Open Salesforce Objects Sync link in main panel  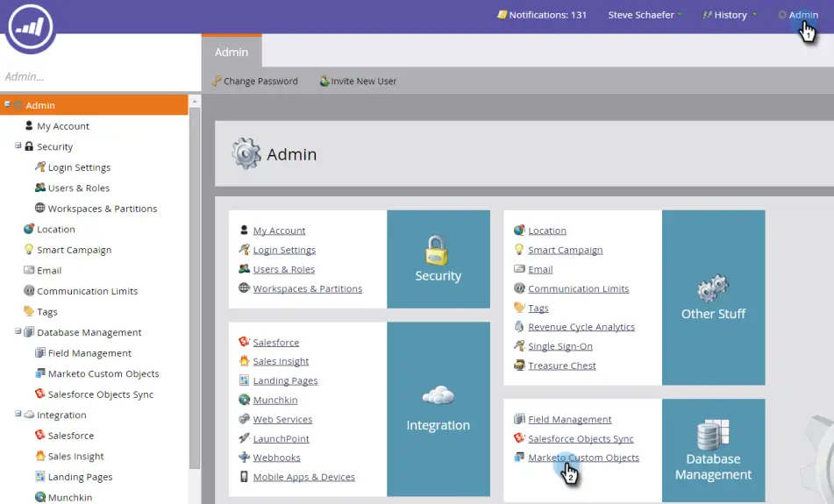(x=581, y=438)
